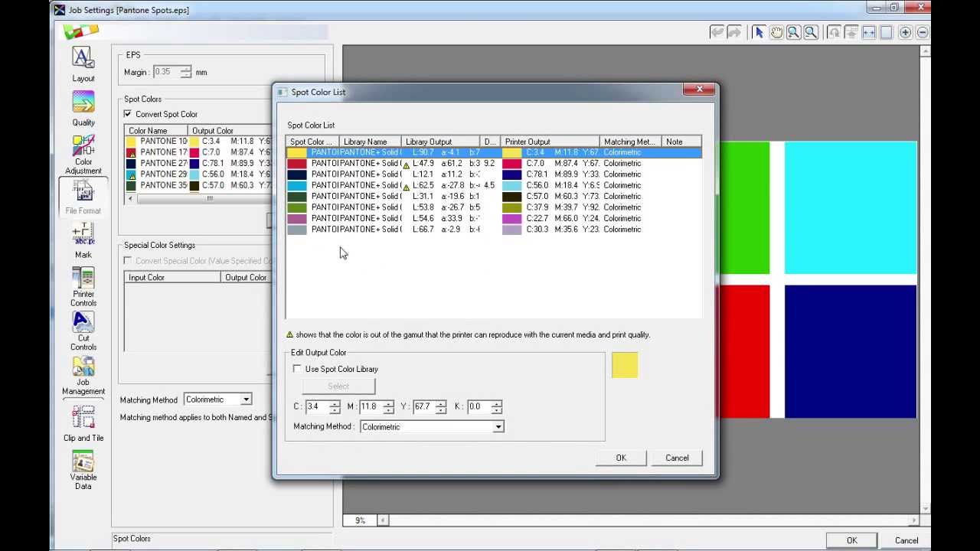The height and width of the screenshot is (551, 980).
Task: Click the M value stepper arrows
Action: click(x=388, y=406)
